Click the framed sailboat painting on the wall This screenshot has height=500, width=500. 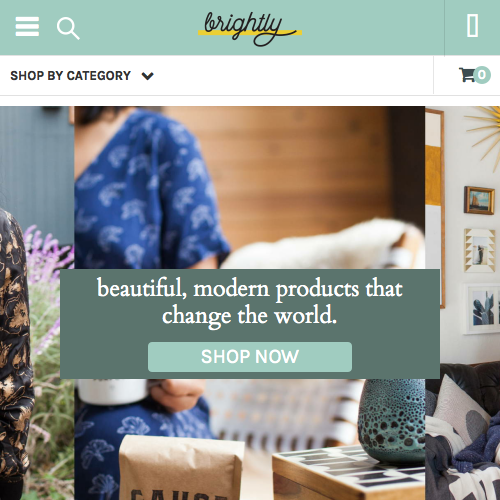tap(479, 200)
